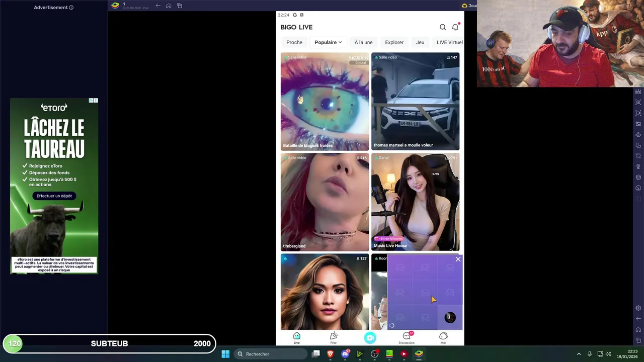
Task: Click the user avatar in the purple room preview
Action: (x=450, y=317)
